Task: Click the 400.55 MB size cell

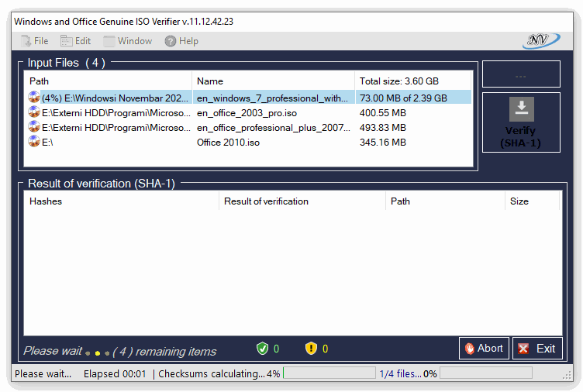Action: pos(383,113)
